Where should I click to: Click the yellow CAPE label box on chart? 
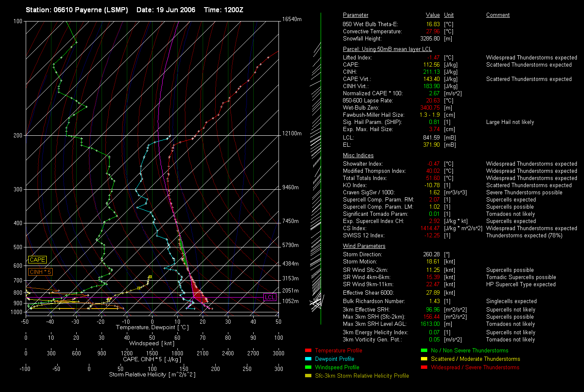point(38,260)
